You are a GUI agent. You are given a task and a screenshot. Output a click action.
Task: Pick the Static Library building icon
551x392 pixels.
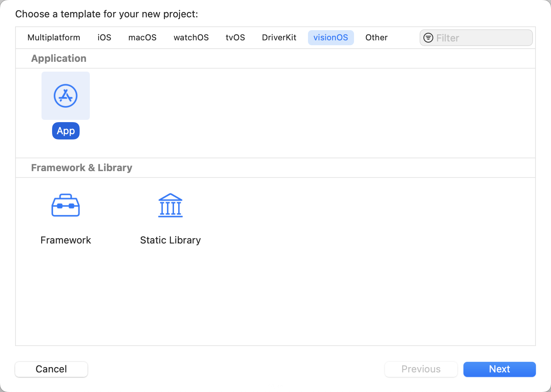pyautogui.click(x=171, y=205)
